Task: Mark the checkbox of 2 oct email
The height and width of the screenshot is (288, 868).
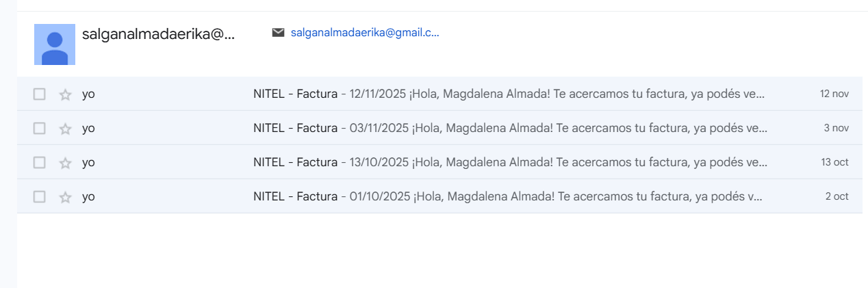Action: click(40, 197)
